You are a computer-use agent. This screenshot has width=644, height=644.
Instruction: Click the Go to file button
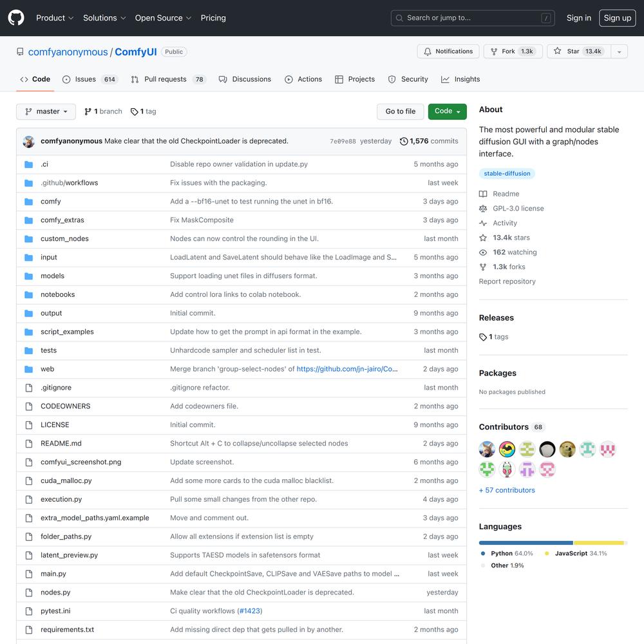coord(400,111)
